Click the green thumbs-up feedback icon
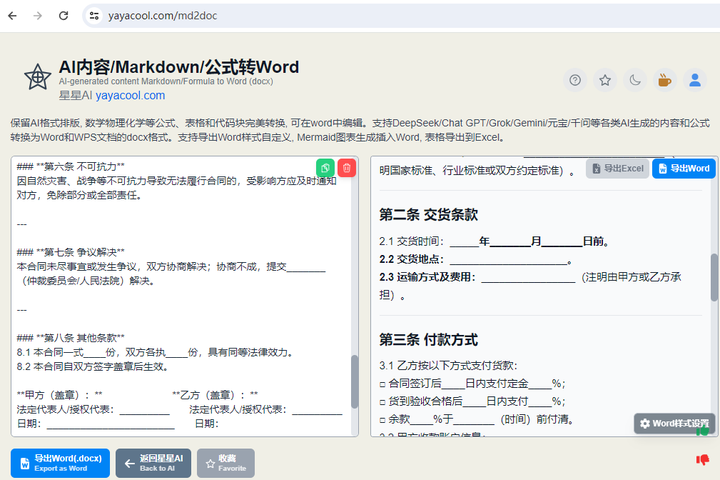720x480 pixels. click(x=703, y=431)
